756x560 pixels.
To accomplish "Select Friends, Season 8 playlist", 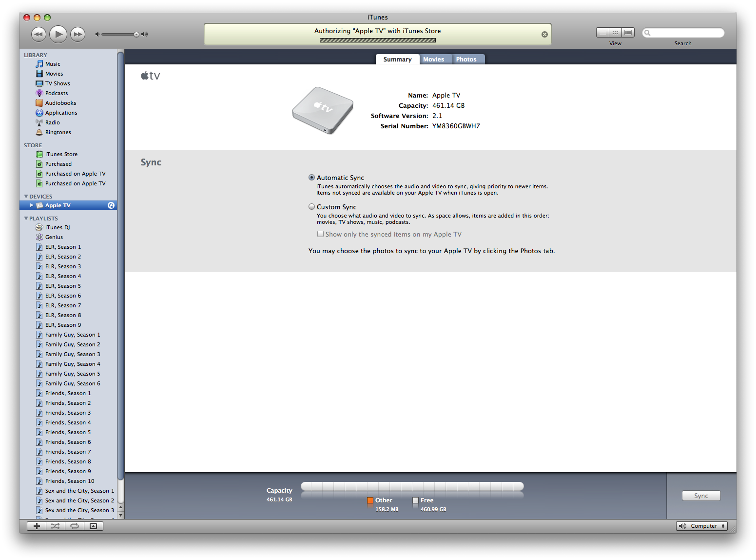I will coord(68,461).
